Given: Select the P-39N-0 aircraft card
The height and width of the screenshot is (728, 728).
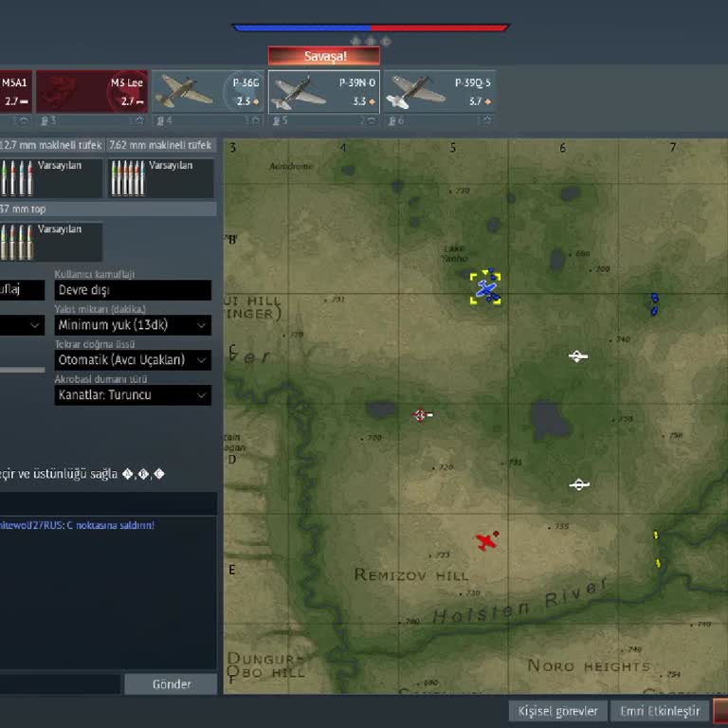Looking at the screenshot, I should [x=324, y=92].
